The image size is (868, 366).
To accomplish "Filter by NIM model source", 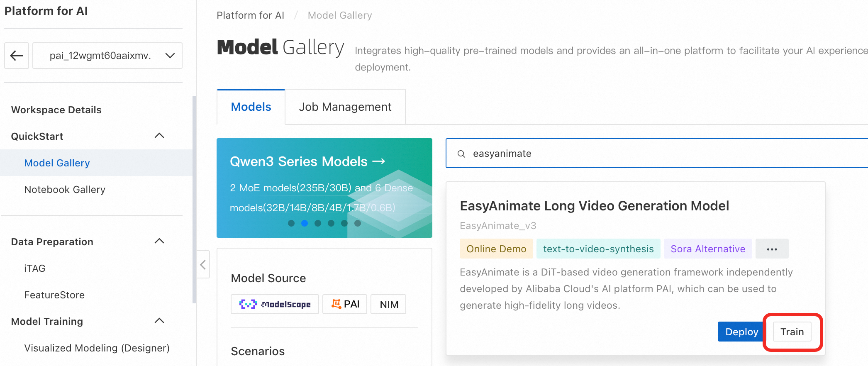I will [388, 304].
